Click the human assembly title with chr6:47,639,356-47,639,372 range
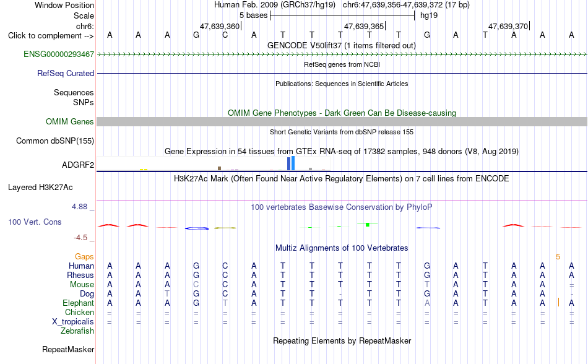The width and height of the screenshot is (588, 364). click(x=342, y=5)
